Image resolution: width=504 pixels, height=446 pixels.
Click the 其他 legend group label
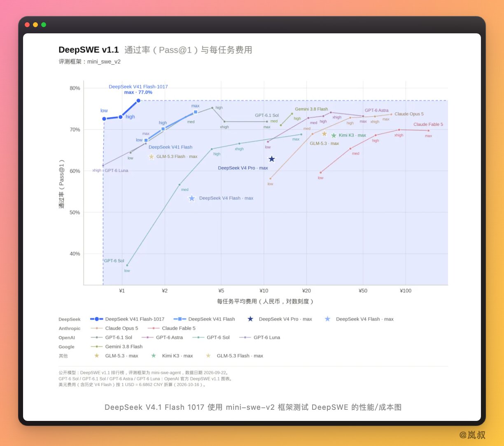coord(63,355)
